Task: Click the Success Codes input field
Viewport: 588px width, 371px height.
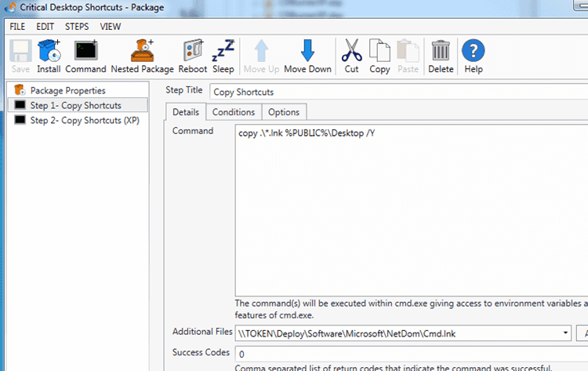Action: [x=412, y=354]
